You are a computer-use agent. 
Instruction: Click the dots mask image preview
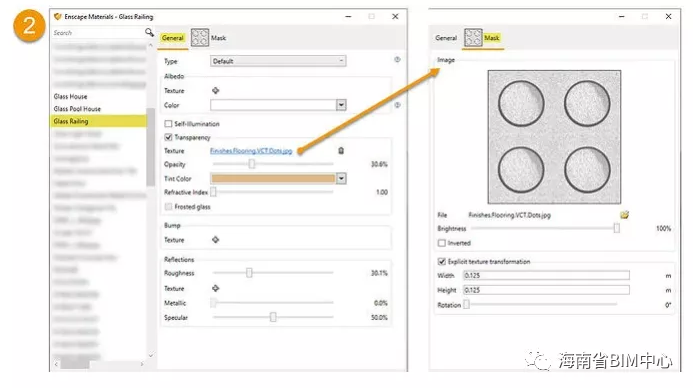tap(554, 137)
